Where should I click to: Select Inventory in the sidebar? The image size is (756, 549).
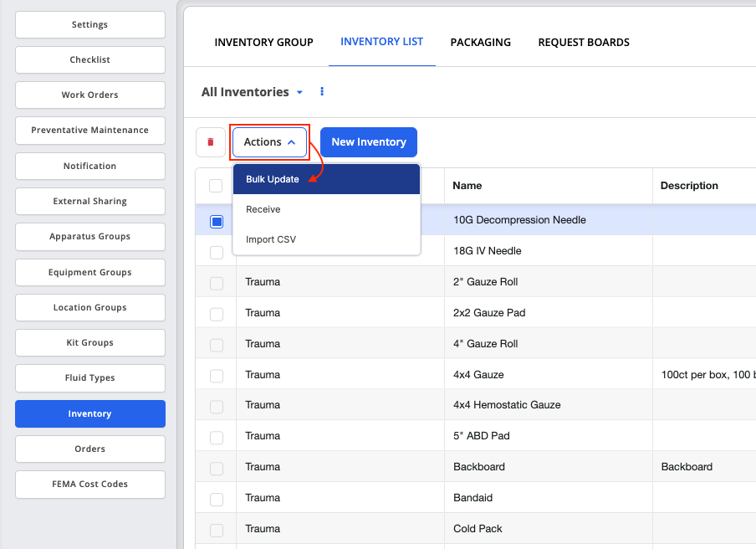[x=90, y=413]
